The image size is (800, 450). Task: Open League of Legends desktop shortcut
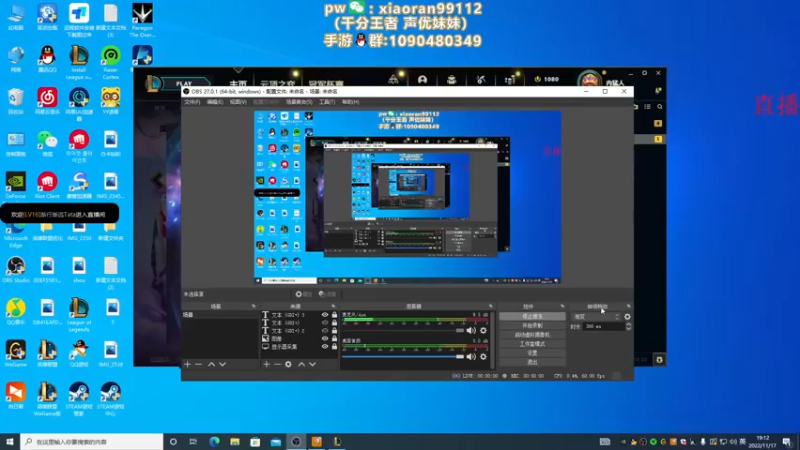[79, 314]
